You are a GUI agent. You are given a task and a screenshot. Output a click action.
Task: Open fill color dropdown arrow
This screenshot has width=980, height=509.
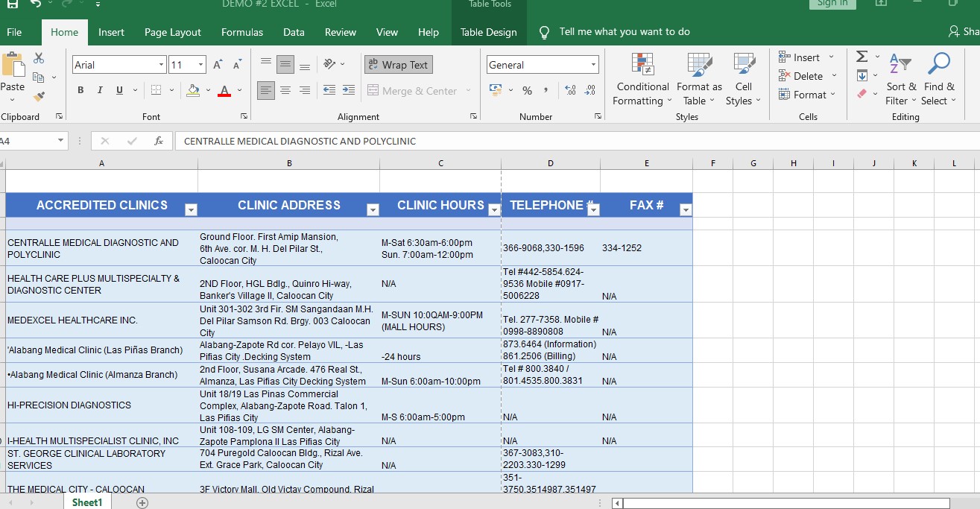point(208,90)
